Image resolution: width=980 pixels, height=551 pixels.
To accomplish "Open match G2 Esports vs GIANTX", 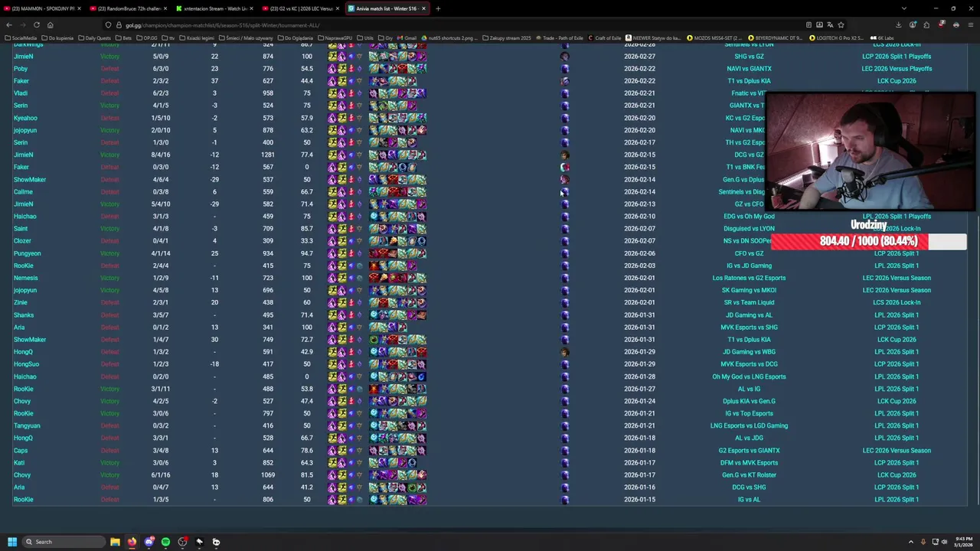I will point(749,451).
